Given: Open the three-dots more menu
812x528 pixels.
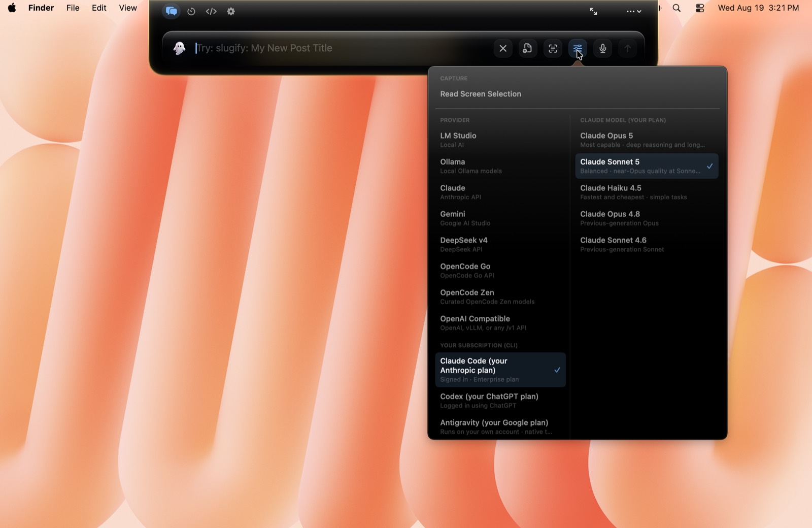Looking at the screenshot, I should point(633,11).
